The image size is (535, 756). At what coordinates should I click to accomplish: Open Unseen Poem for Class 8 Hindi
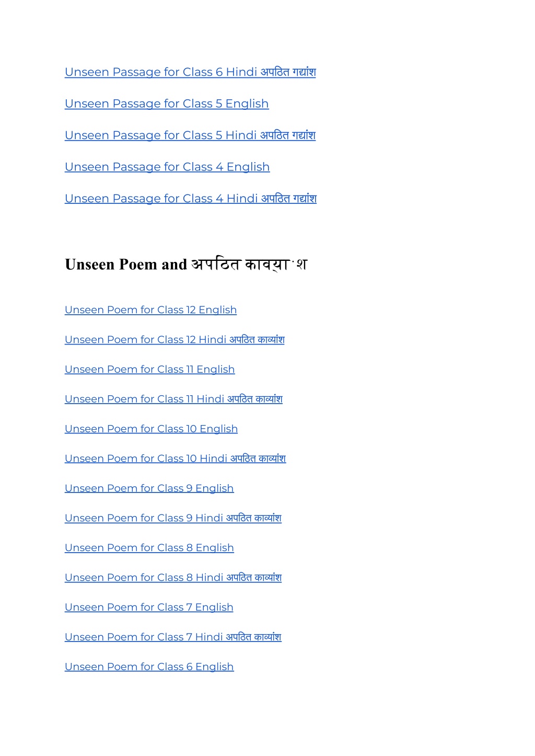(173, 578)
